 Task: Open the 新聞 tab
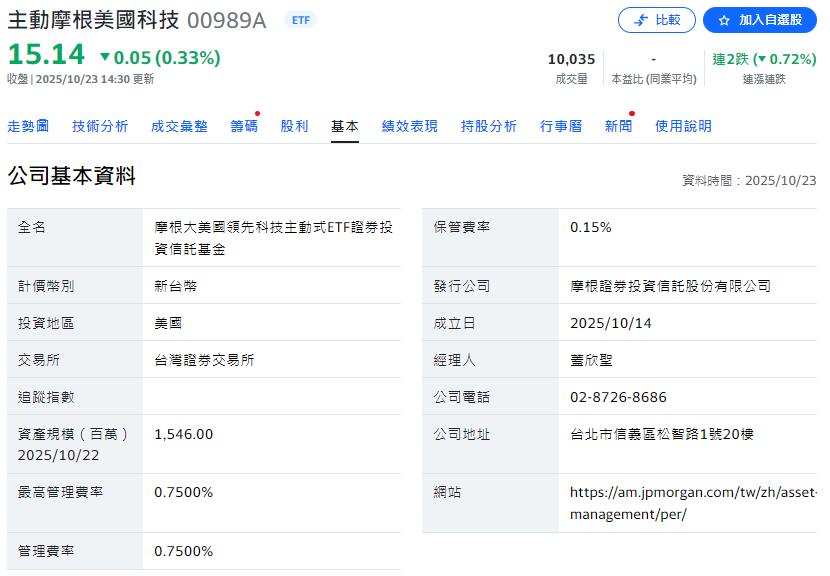(x=618, y=126)
